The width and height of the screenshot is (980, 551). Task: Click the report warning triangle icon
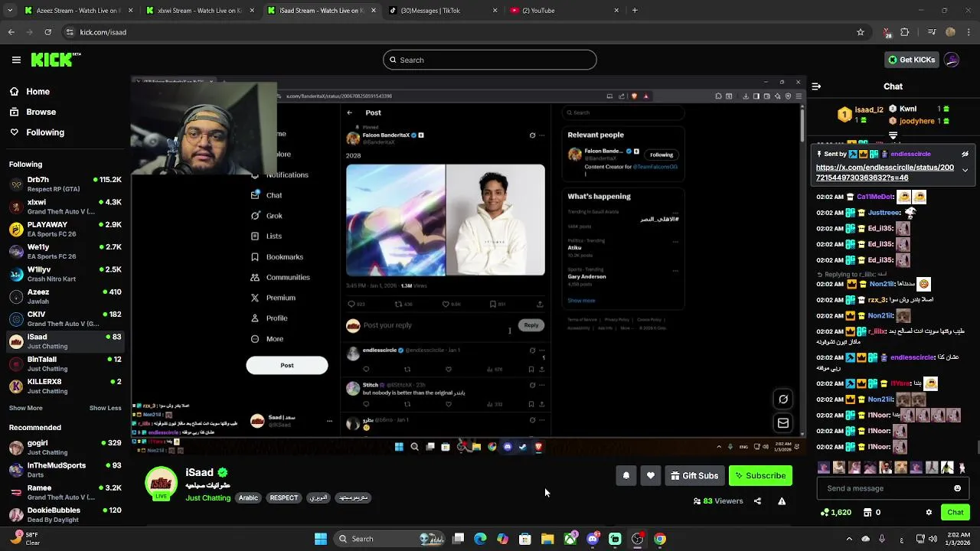[782, 501]
